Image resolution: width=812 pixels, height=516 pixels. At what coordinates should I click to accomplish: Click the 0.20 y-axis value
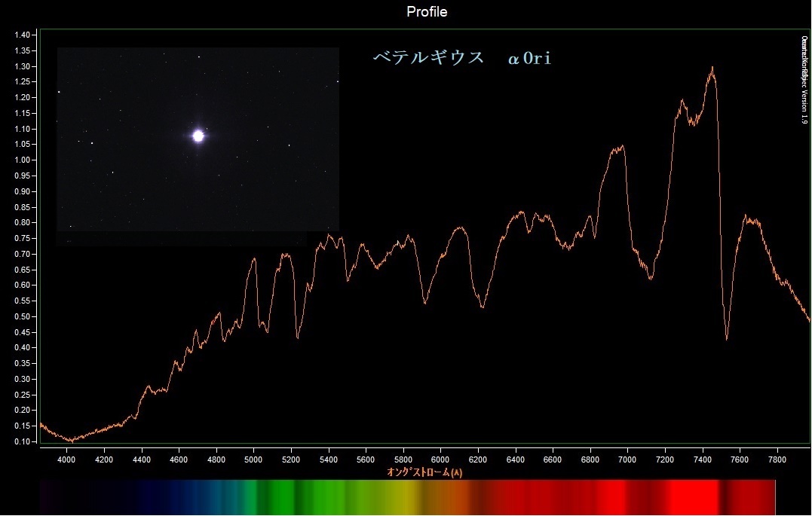pos(23,411)
